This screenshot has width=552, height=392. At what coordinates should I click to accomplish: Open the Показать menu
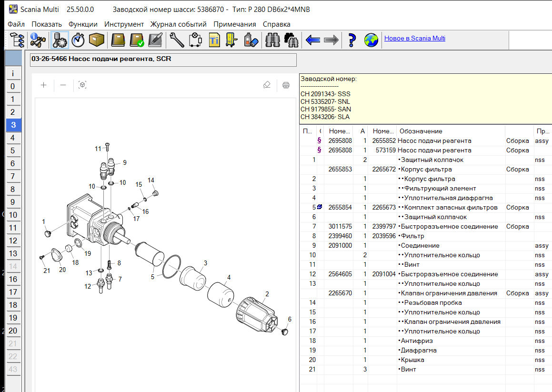point(47,24)
